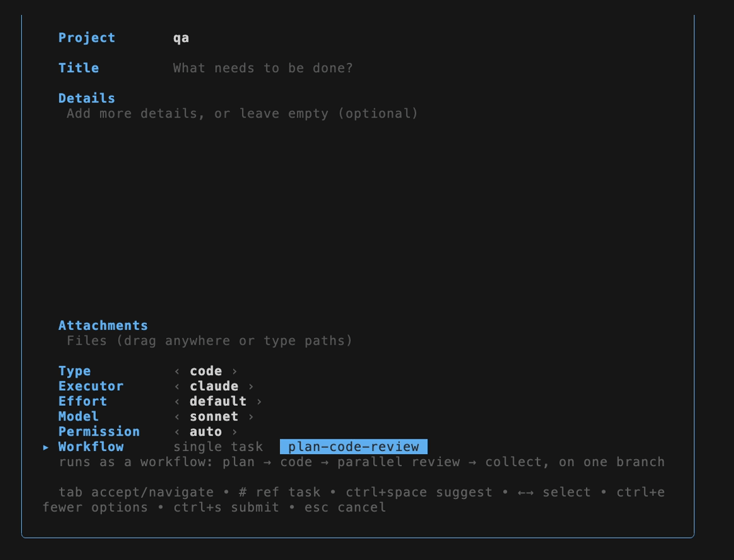
Task: Select the highlighted plan-code-review workflow option
Action: 353,447
